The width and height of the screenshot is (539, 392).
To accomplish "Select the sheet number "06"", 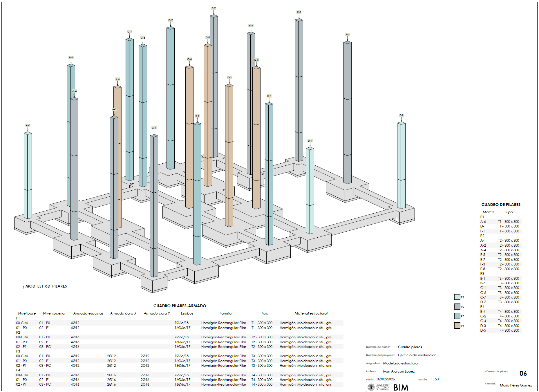I will pyautogui.click(x=523, y=373).
